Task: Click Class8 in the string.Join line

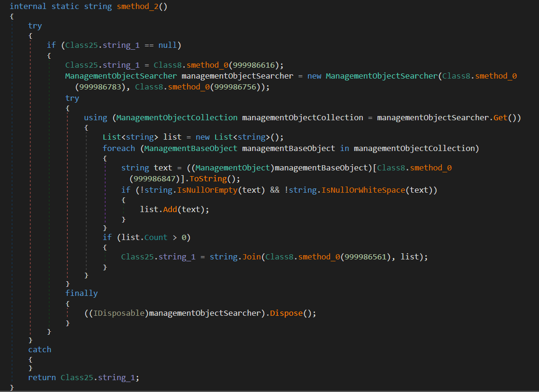Action: (279, 257)
